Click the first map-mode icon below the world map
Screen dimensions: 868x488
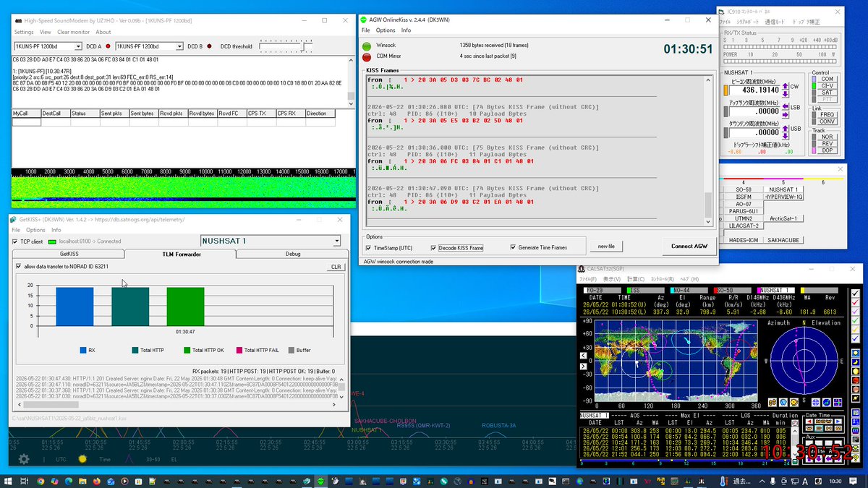click(x=773, y=402)
